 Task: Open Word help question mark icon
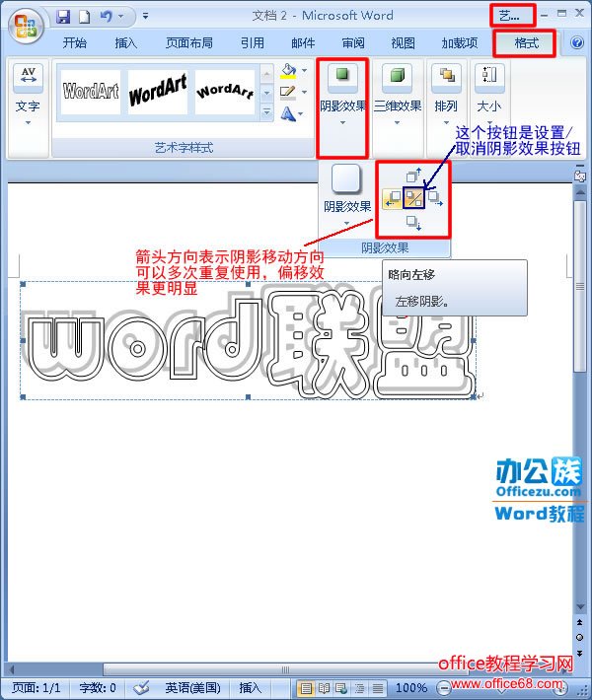coord(577,42)
